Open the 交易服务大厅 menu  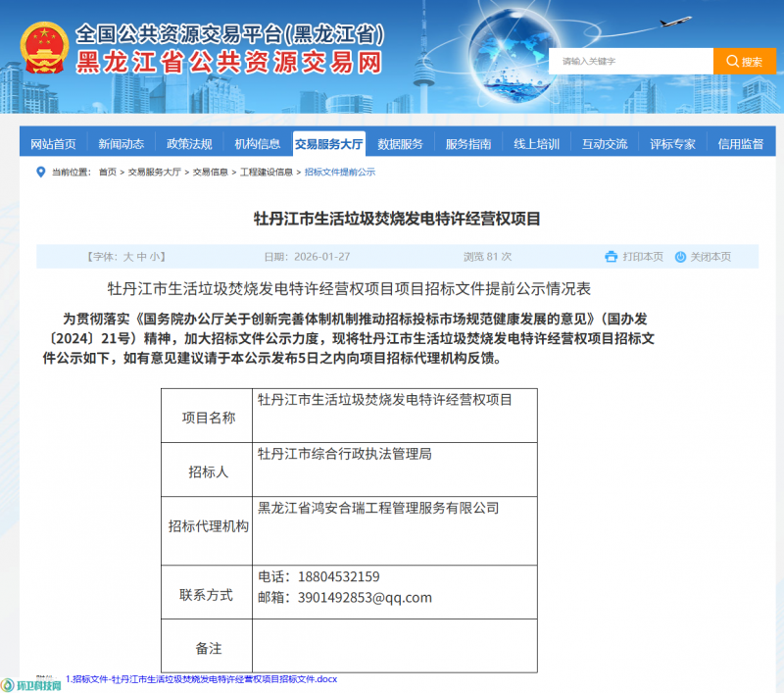point(328,144)
